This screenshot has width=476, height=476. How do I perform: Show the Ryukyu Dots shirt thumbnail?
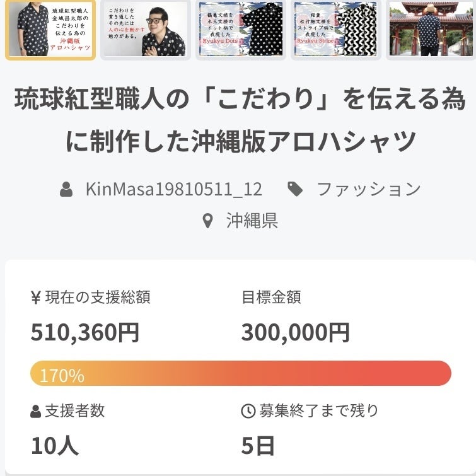point(240,30)
